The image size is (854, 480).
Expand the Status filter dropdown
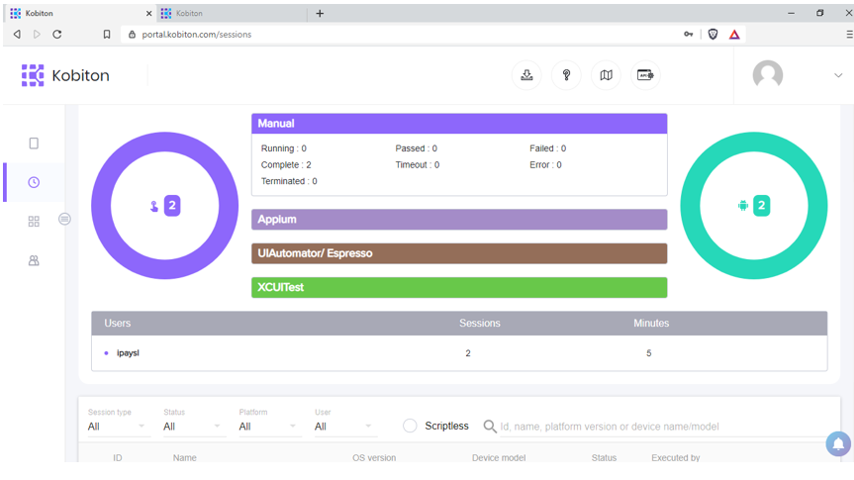[x=192, y=427]
